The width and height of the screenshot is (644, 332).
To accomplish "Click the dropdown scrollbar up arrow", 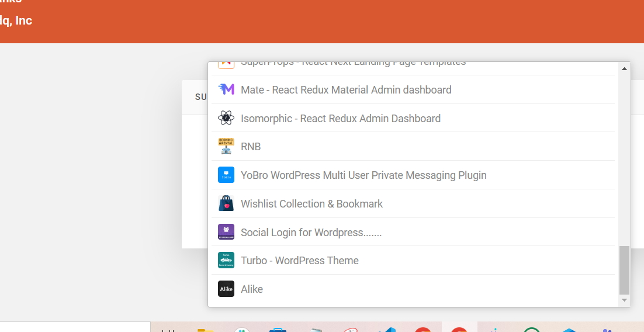I will [x=624, y=69].
